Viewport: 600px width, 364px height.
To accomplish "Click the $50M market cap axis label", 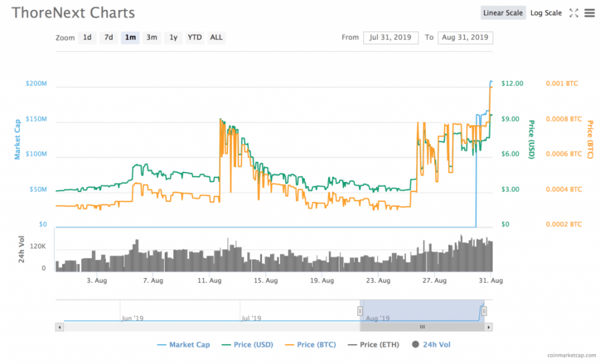I will [x=38, y=189].
